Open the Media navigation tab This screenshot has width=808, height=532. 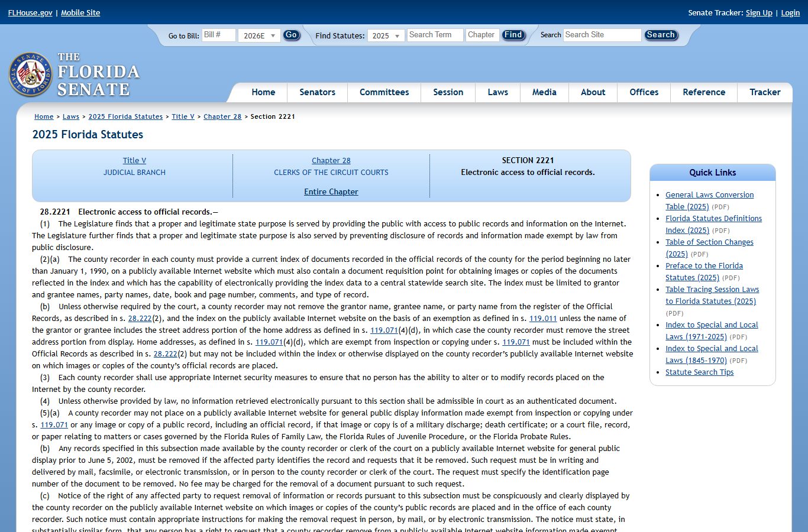click(x=544, y=92)
